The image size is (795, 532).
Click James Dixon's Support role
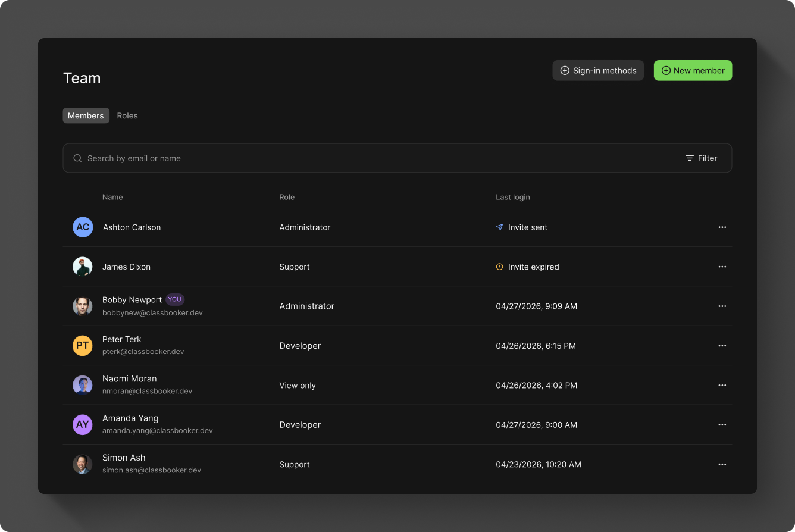[295, 267]
